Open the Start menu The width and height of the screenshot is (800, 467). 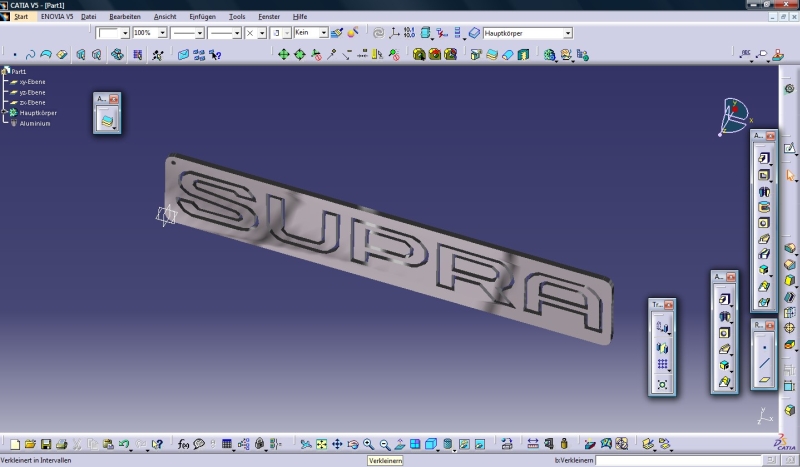pyautogui.click(x=21, y=16)
